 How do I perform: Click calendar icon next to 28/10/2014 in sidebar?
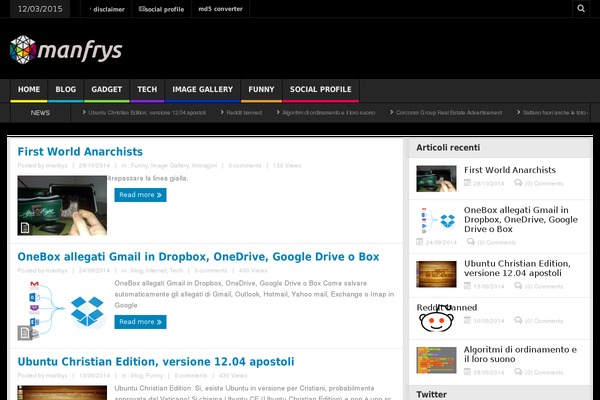[467, 183]
